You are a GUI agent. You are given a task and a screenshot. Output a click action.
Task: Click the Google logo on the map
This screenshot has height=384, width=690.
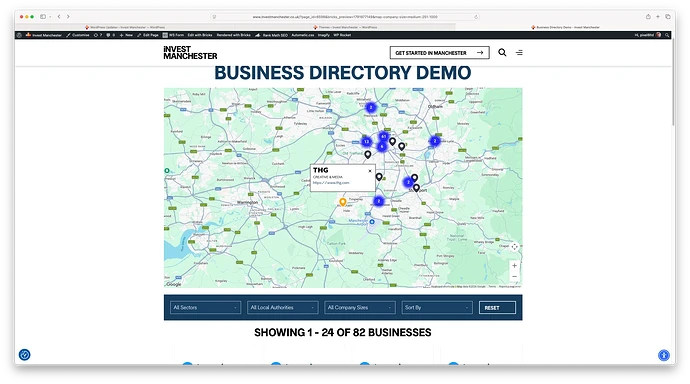click(x=173, y=284)
